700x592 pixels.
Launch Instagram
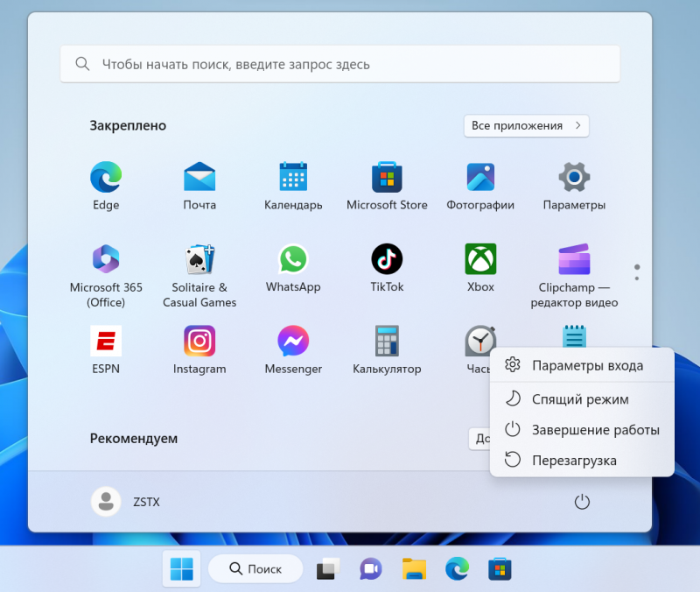(x=199, y=349)
